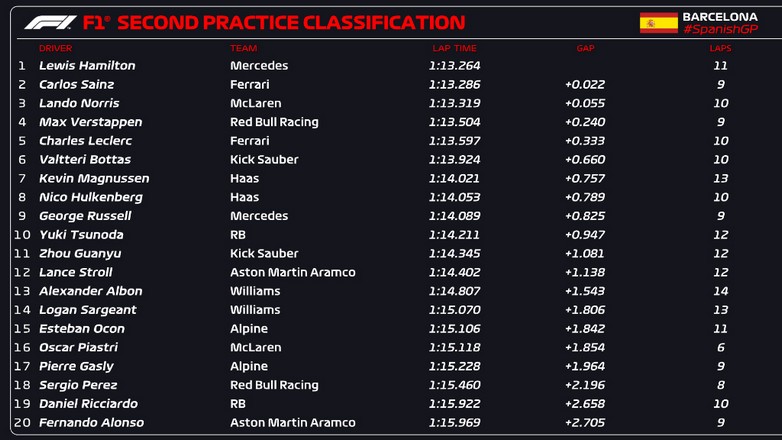The width and height of the screenshot is (782, 440).
Task: Select driver Carlos Sainz
Action: 76,85
